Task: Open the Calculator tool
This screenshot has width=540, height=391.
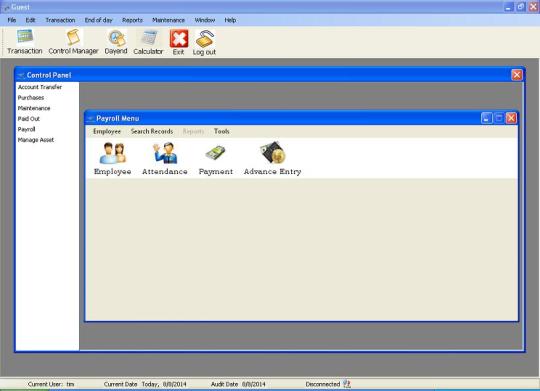Action: 148,42
